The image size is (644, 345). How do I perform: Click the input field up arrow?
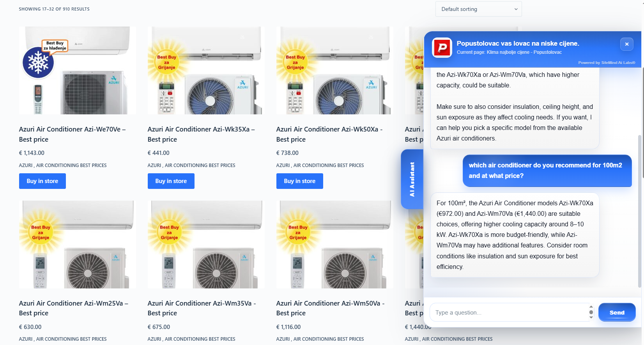[x=591, y=307]
